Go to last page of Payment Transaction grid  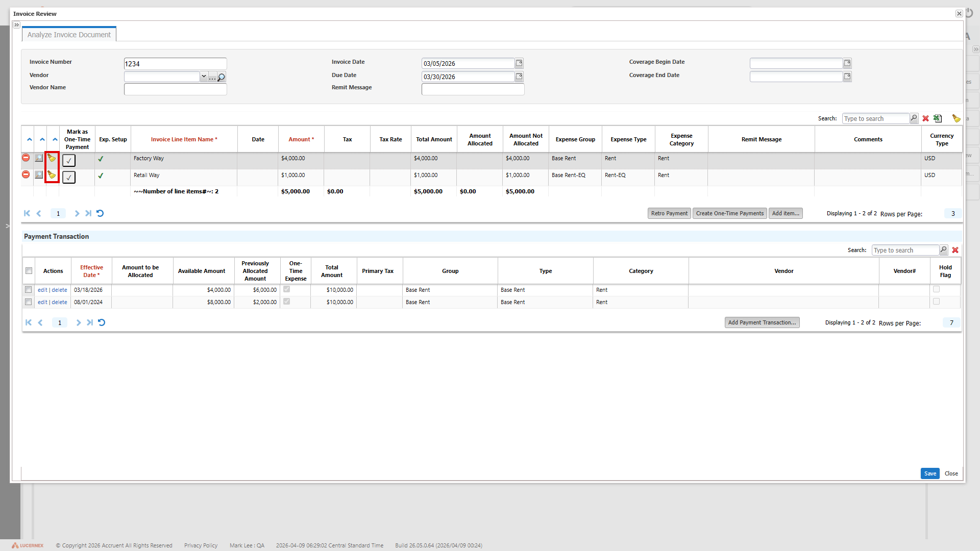coord(90,322)
